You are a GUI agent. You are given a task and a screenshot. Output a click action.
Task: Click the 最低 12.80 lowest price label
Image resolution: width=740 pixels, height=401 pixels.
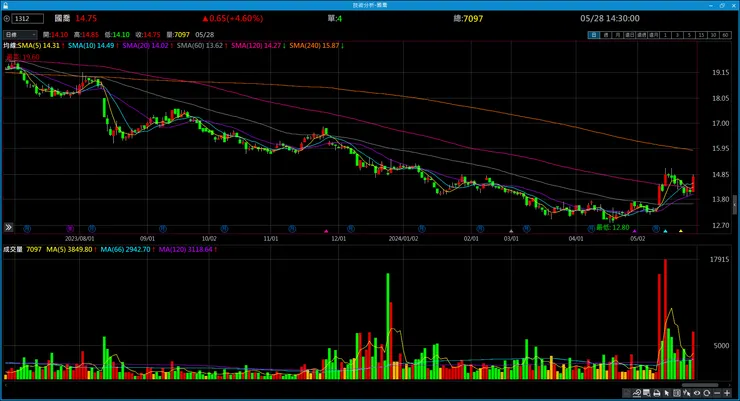(x=613, y=227)
